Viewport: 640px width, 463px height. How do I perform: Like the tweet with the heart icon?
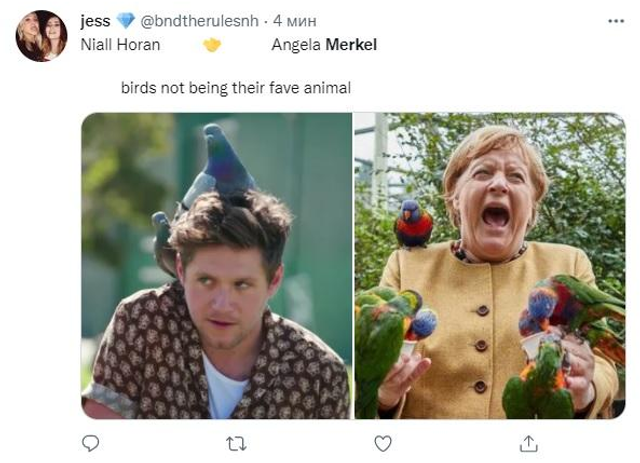tap(382, 441)
